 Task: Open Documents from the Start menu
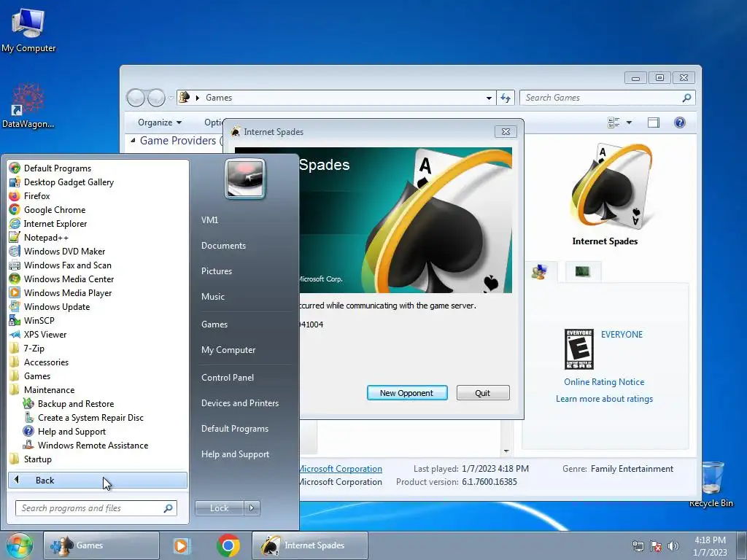223,246
